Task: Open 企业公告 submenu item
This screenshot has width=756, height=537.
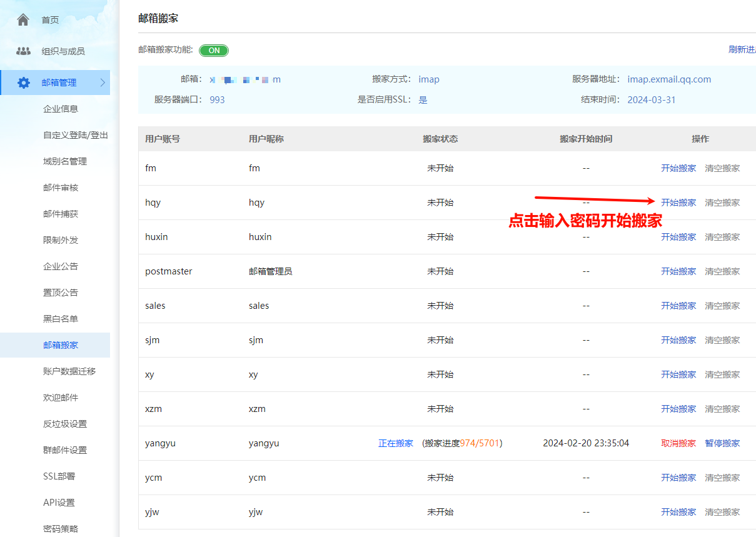Action: [61, 266]
